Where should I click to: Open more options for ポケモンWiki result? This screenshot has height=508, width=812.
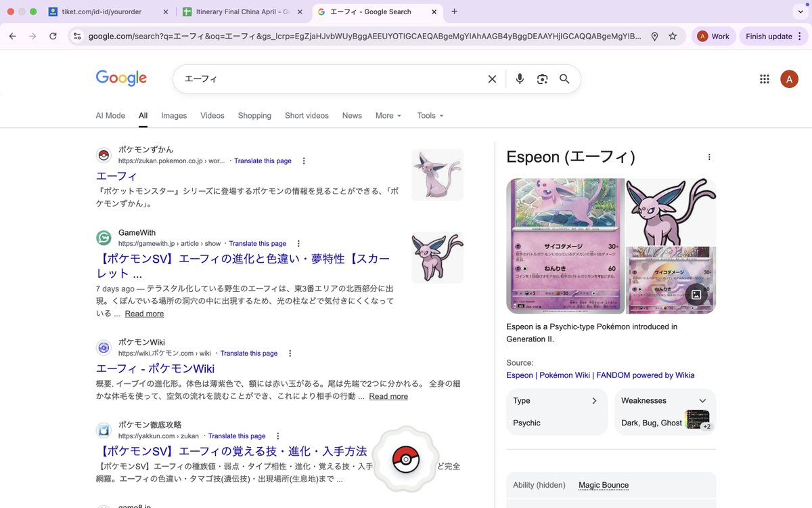pos(290,354)
